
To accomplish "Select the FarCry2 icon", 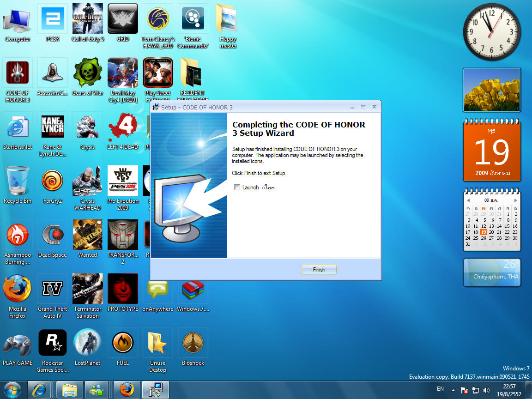I will (53, 185).
